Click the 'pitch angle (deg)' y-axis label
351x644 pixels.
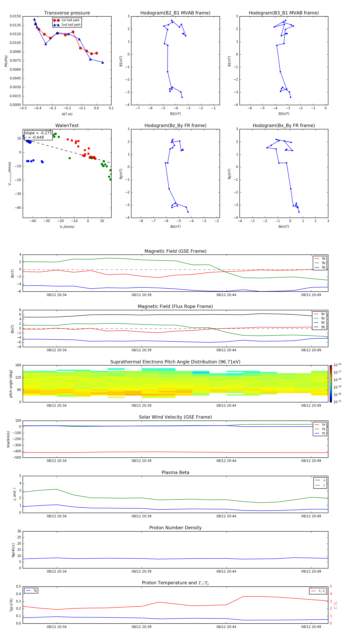(x=11, y=383)
